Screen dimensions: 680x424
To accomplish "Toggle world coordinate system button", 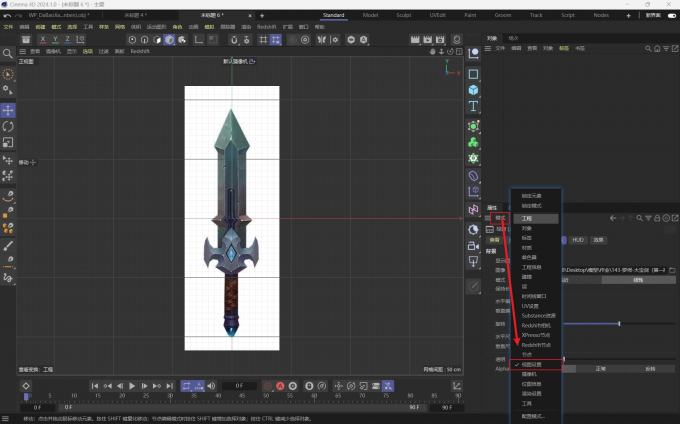I will click(x=80, y=39).
